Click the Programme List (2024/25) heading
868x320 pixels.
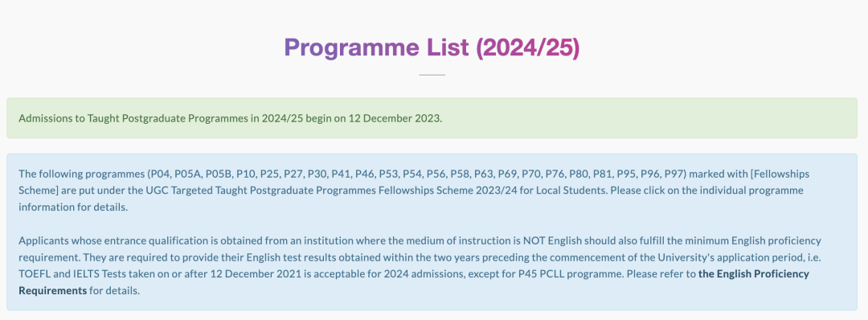point(432,48)
